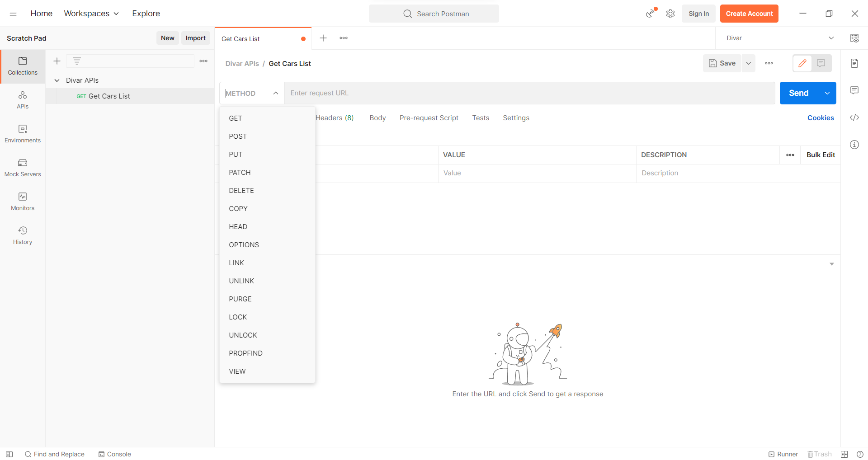Image resolution: width=868 pixels, height=460 pixels.
Task: Toggle the sidebar icon in status bar
Action: pos(9,454)
